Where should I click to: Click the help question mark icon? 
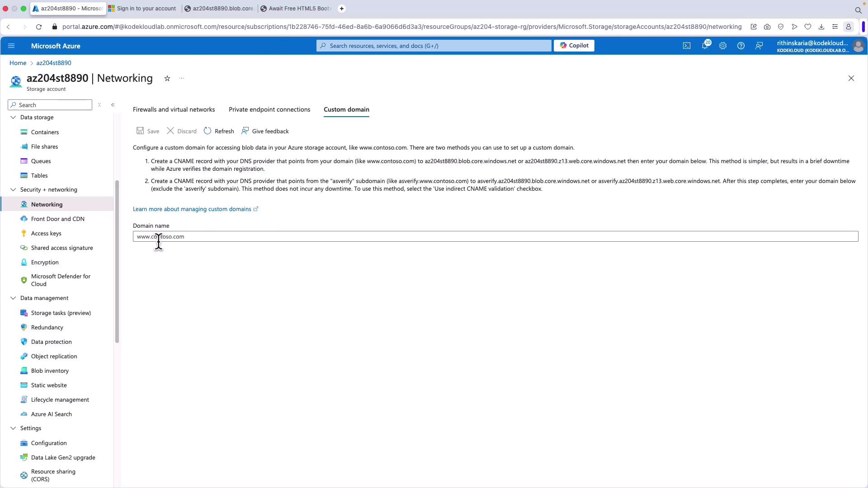[741, 46]
